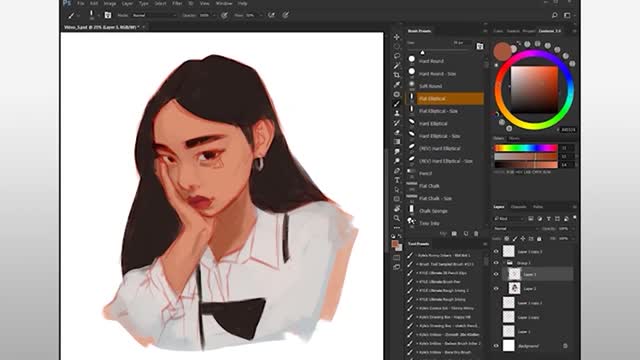Image resolution: width=640 pixels, height=360 pixels.
Task: Select the Hand tool
Action: pyautogui.click(x=397, y=209)
